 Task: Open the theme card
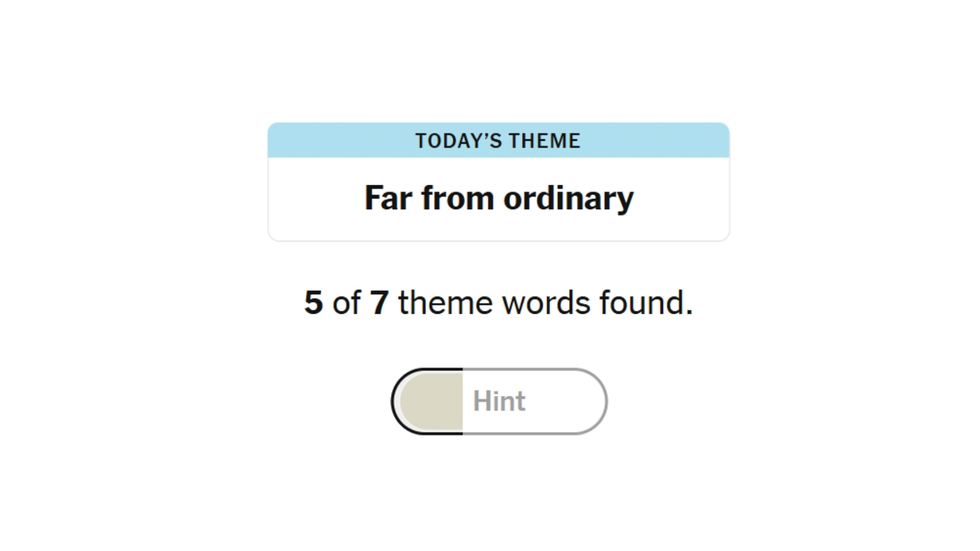[499, 181]
